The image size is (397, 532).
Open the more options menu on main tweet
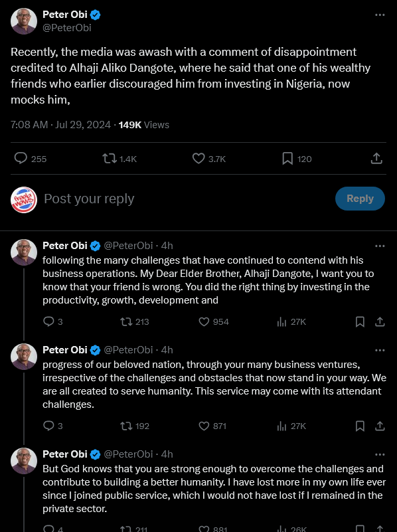pyautogui.click(x=380, y=15)
